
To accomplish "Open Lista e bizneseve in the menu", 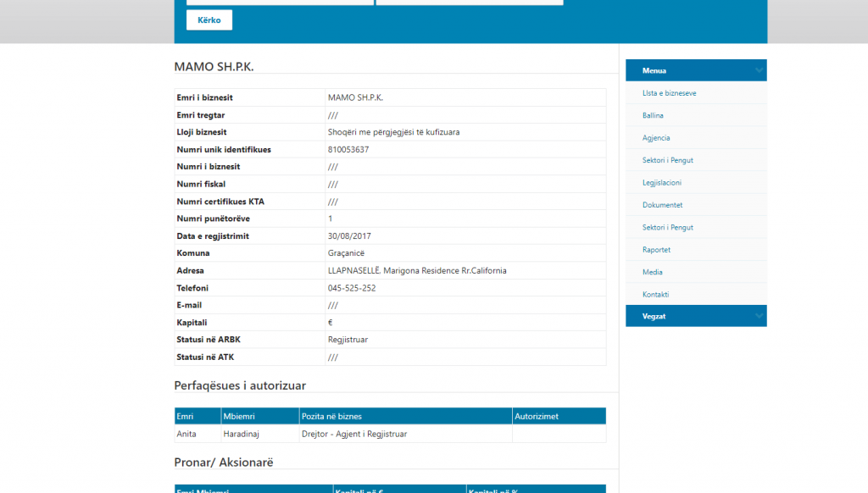I will (670, 93).
